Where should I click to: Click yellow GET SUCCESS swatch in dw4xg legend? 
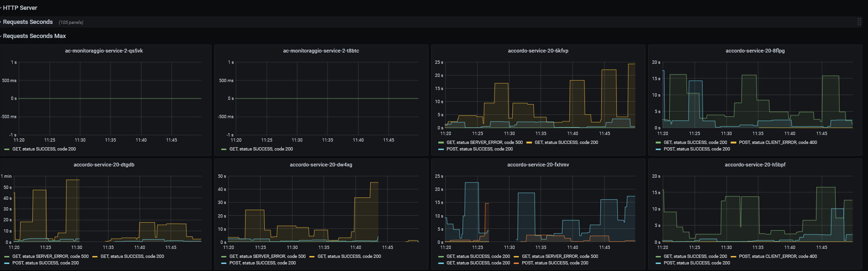click(x=312, y=256)
